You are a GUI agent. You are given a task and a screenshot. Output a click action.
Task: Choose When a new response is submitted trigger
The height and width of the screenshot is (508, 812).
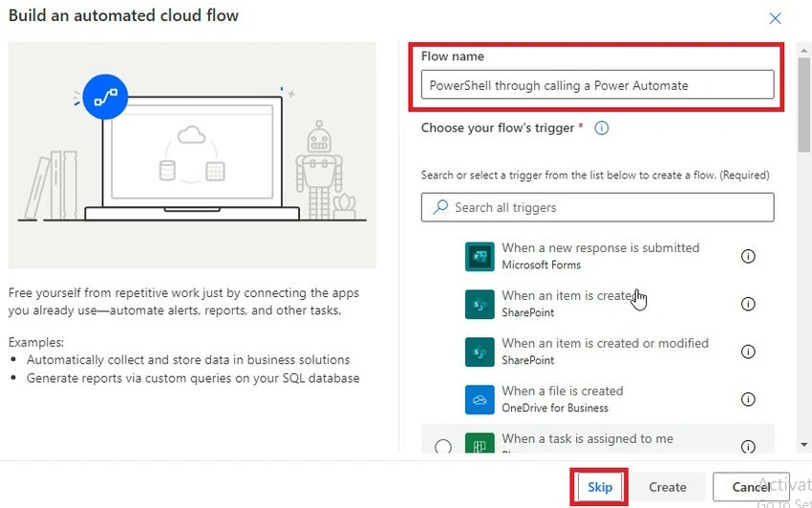click(598, 256)
